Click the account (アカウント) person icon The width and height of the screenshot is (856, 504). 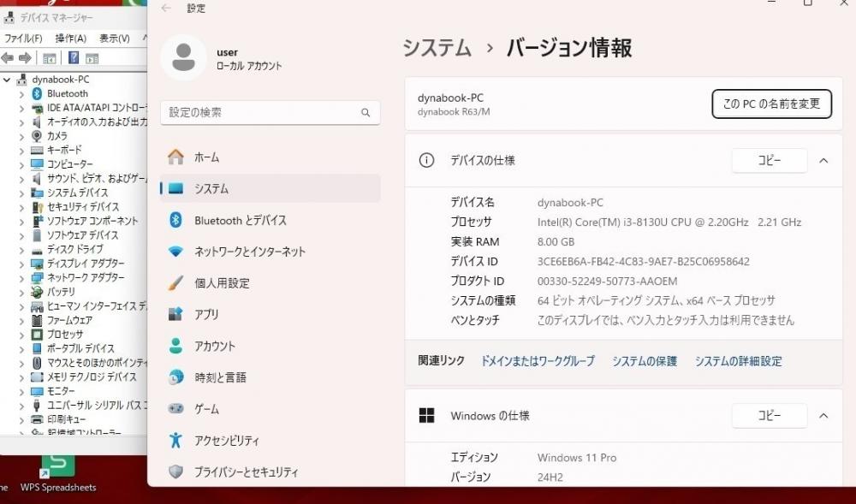(175, 346)
